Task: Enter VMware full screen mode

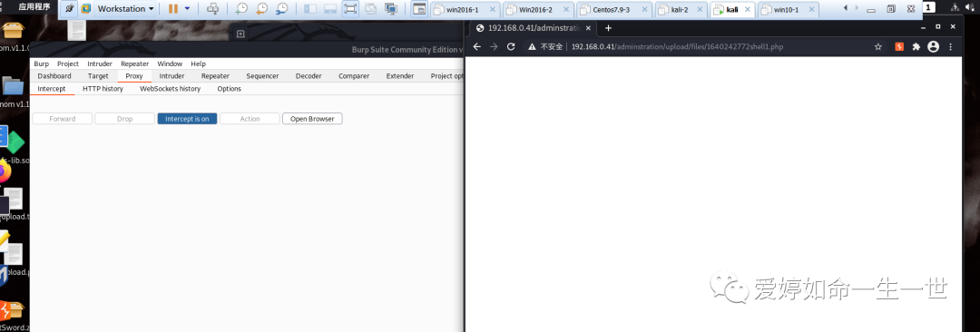Action: point(350,9)
